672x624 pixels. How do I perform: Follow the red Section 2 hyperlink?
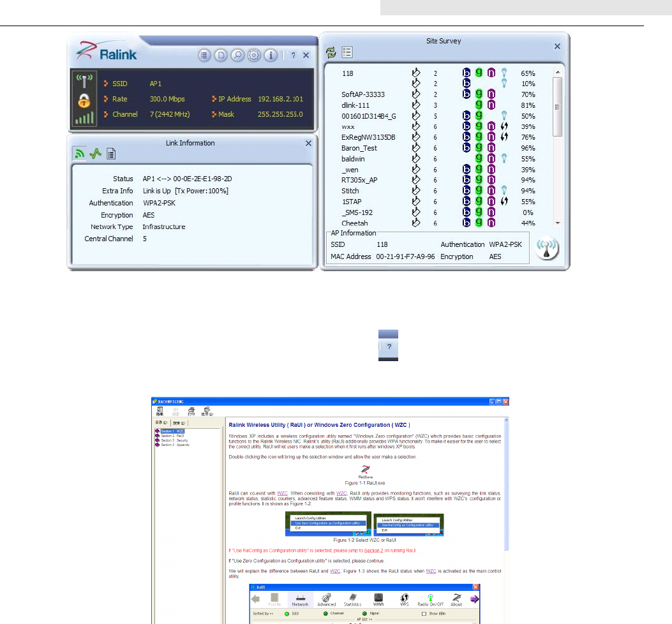tap(373, 551)
